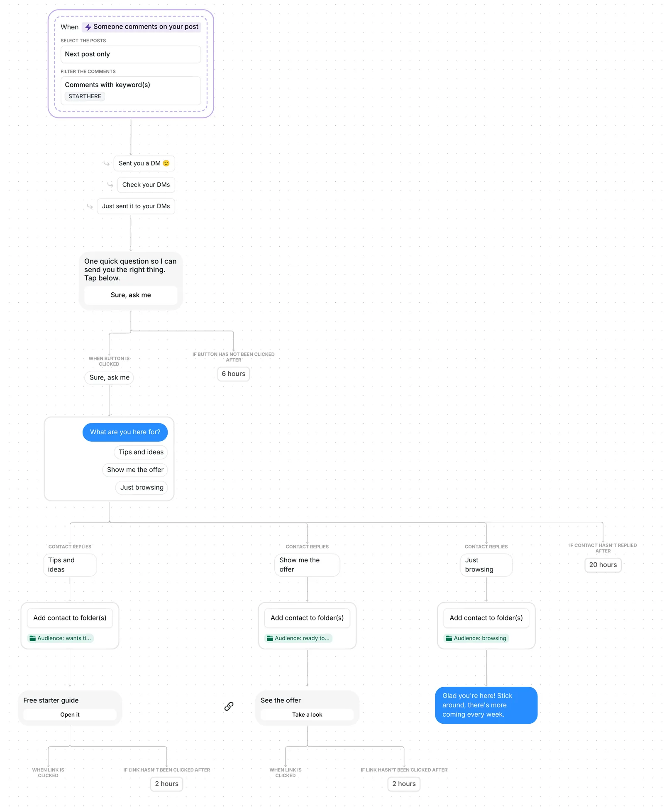This screenshot has height=812, width=664.
Task: Open the "Comments with keyword(s)" filter
Action: click(x=131, y=91)
